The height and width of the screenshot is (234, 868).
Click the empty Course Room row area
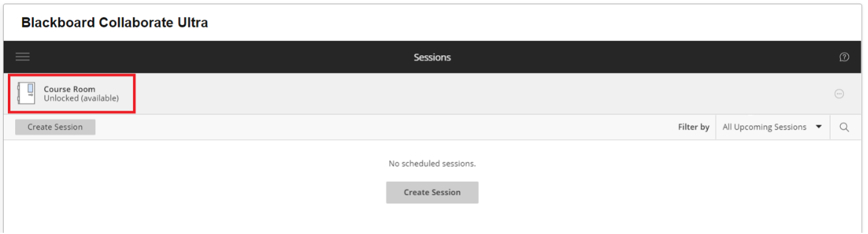(x=480, y=94)
